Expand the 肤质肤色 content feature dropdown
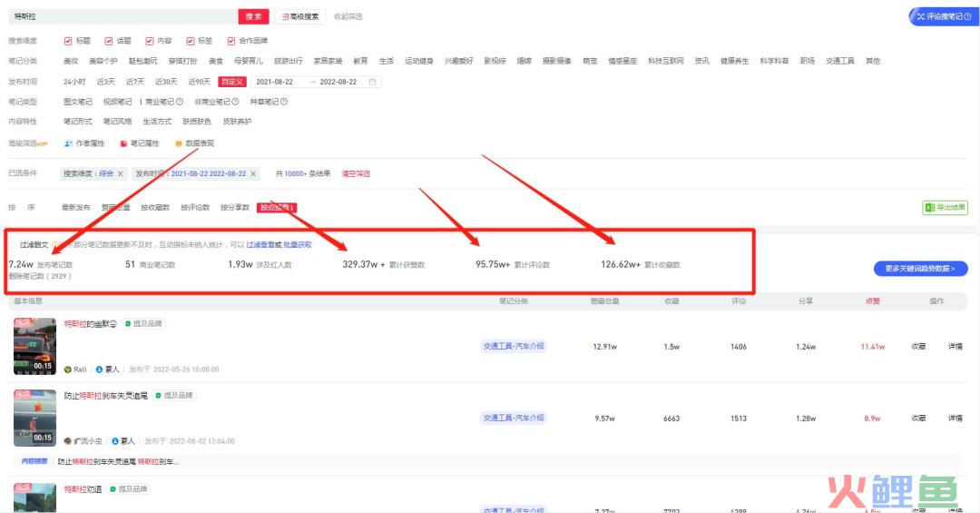 pyautogui.click(x=197, y=122)
